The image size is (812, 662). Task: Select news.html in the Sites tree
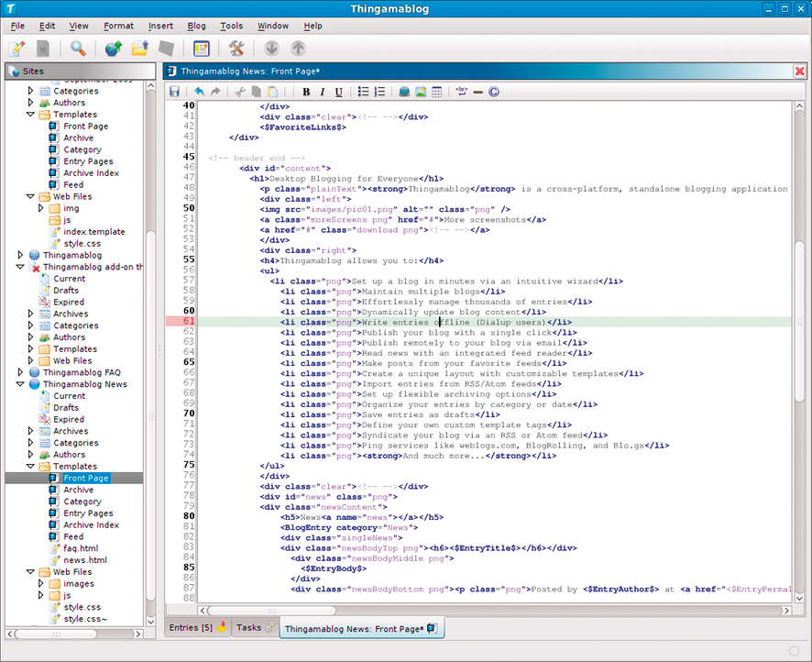click(85, 560)
